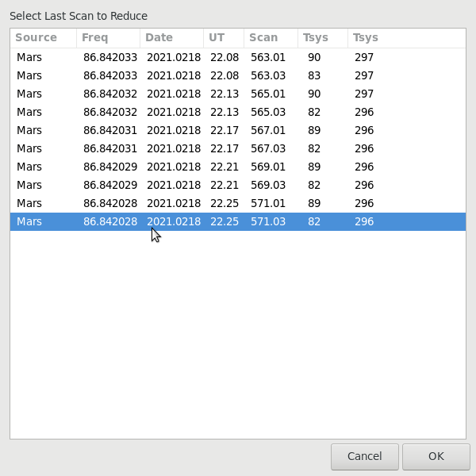
Task: Click UT value 22.17 in scan 567.03 row
Action: point(225,148)
